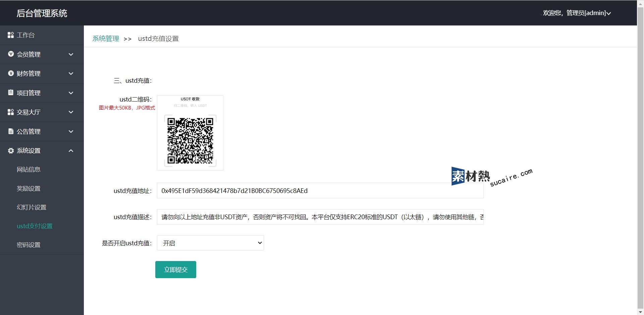Click the 项目管理 clipboard icon

[x=11, y=92]
